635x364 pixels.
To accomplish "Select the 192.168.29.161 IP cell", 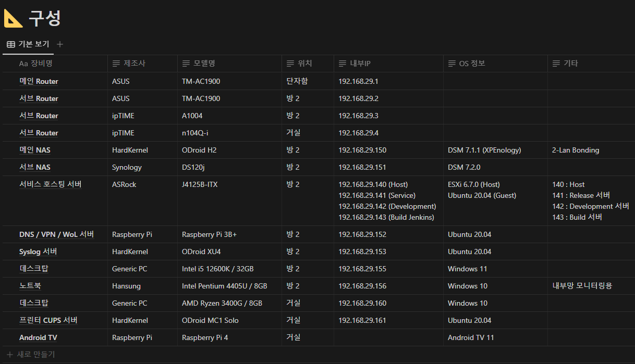I will [388, 320].
